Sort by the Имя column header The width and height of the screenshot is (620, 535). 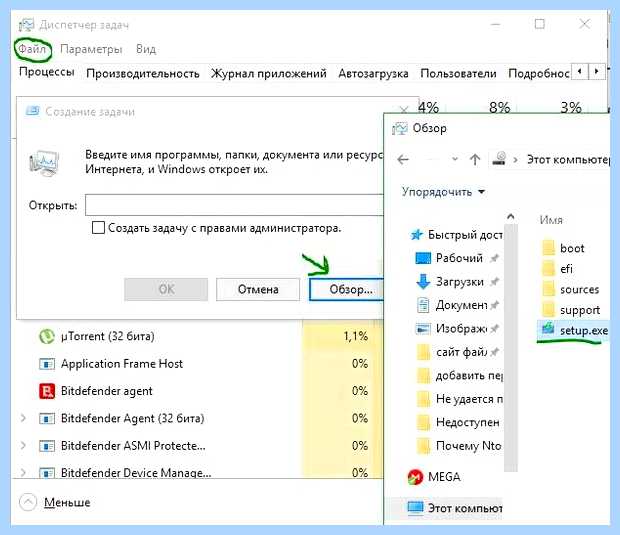[551, 220]
